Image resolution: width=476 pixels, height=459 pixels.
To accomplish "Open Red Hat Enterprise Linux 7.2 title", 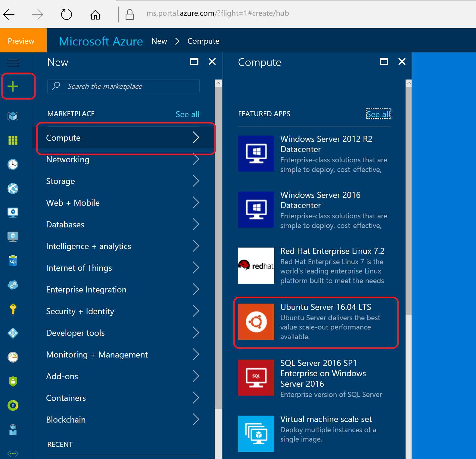I will 332,251.
